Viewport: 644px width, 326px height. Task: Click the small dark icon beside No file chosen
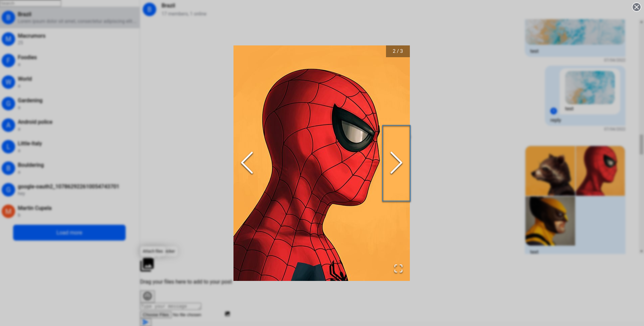tap(227, 314)
